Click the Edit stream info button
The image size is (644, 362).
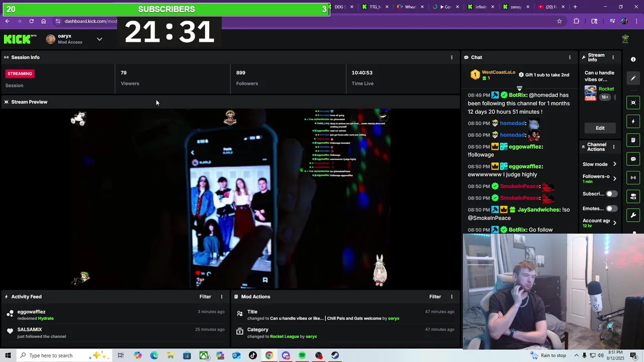pyautogui.click(x=600, y=128)
